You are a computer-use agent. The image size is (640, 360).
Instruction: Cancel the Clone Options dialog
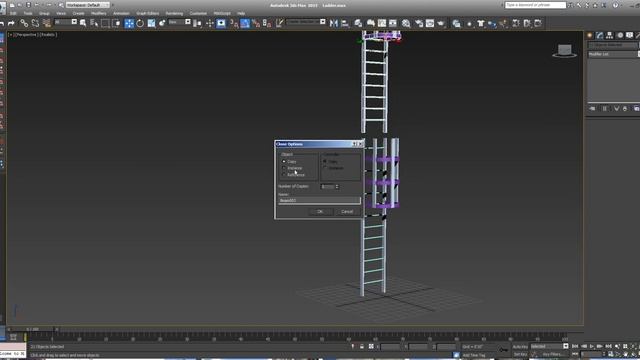pos(347,211)
